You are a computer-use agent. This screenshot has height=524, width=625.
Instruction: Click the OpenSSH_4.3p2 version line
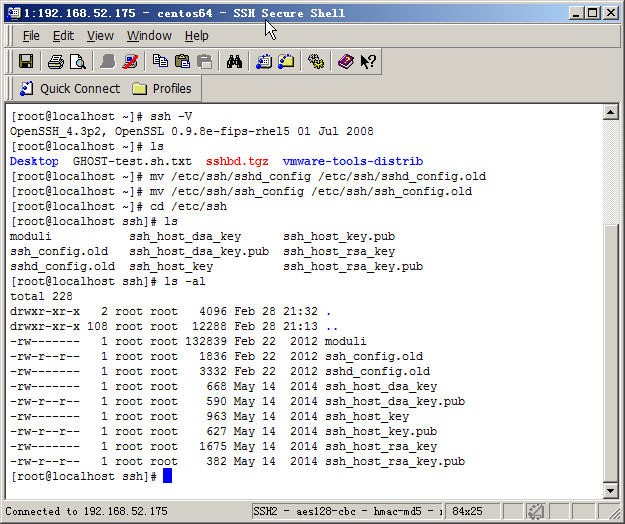[x=192, y=131]
